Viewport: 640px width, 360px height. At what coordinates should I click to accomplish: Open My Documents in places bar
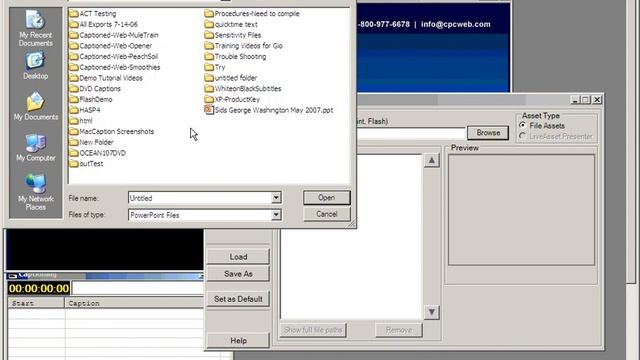coord(36,106)
